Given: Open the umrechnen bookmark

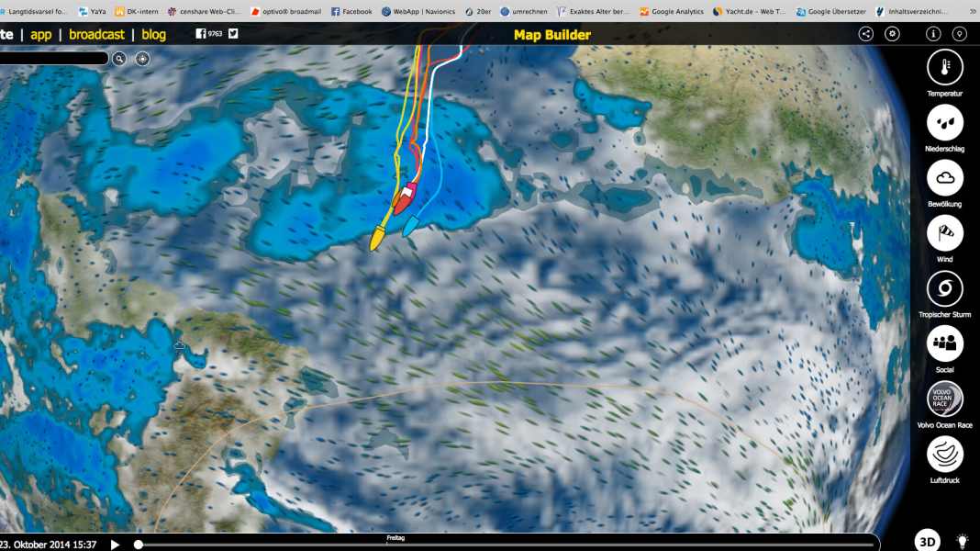Looking at the screenshot, I should tap(524, 11).
